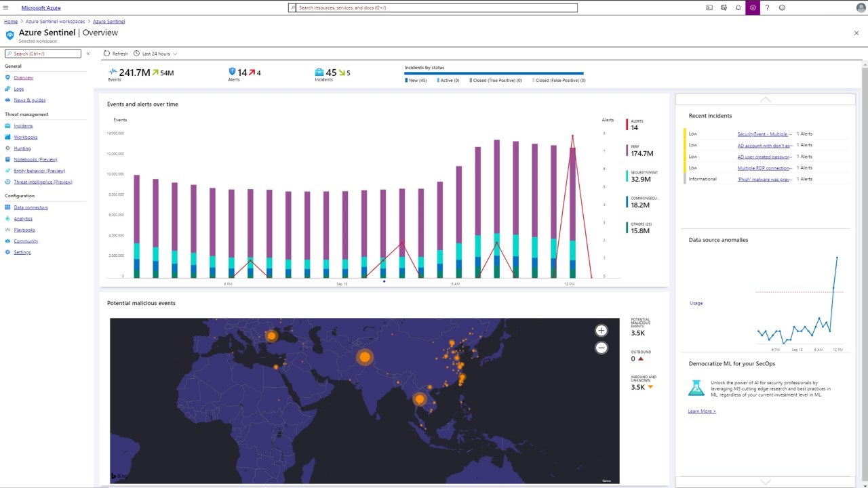Click the Threat intelligence (Preview) icon
Image resolution: width=868 pixels, height=488 pixels.
8,182
